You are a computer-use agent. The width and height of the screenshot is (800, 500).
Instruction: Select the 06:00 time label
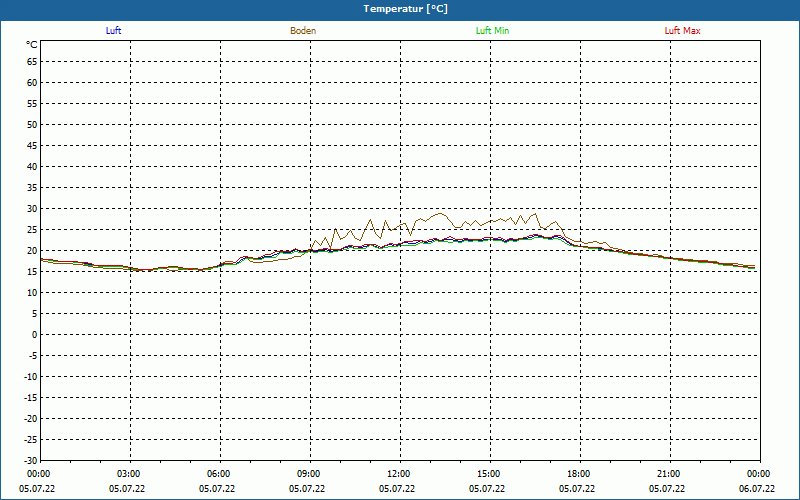[218, 474]
